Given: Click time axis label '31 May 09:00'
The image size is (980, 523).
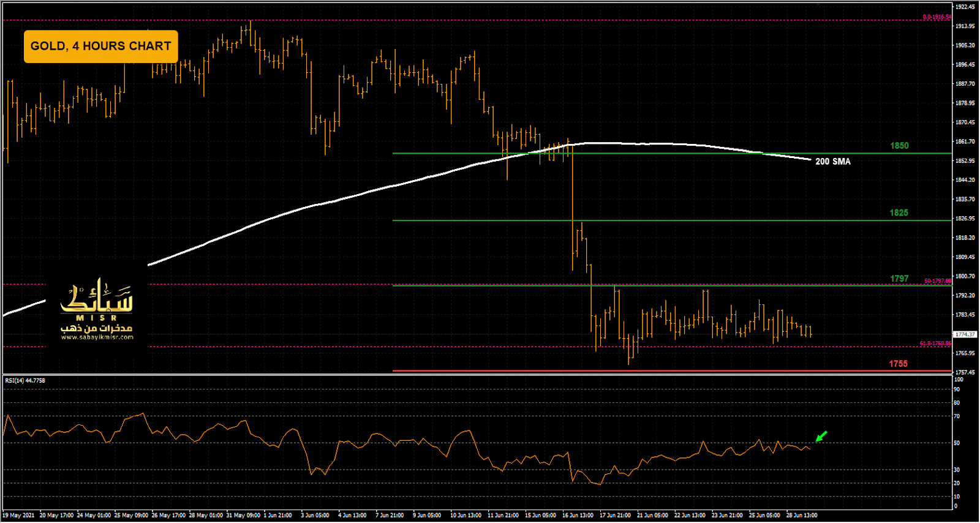Looking at the screenshot, I should [243, 516].
